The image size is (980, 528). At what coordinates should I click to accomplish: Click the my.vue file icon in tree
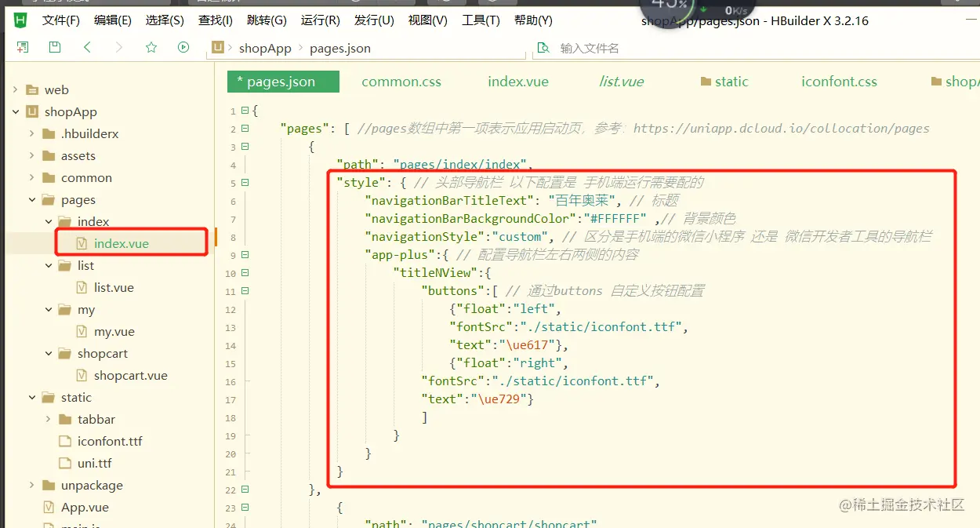click(82, 331)
